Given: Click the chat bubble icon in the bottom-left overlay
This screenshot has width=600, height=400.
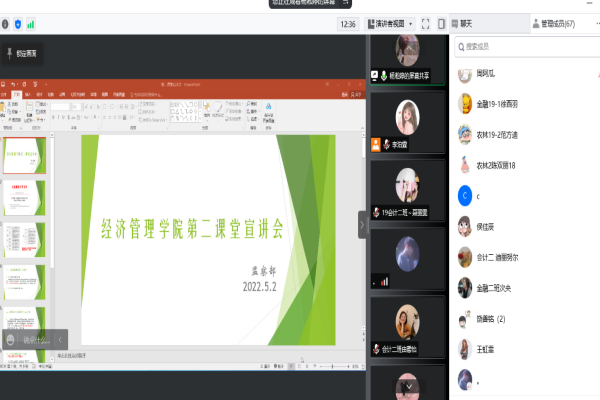Looking at the screenshot, I should click(x=11, y=340).
